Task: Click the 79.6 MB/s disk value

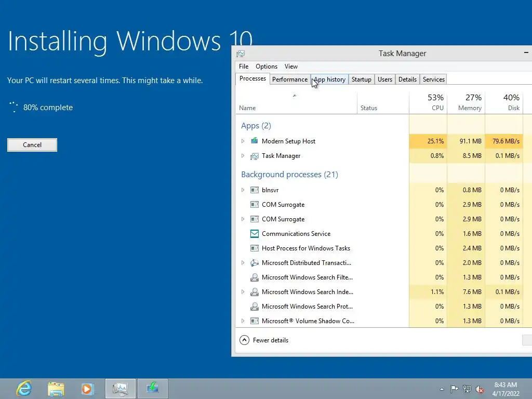Action: tap(506, 141)
